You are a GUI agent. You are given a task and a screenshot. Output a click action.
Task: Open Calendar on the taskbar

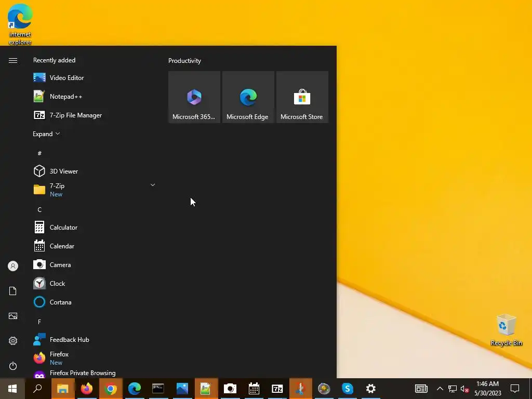point(254,389)
